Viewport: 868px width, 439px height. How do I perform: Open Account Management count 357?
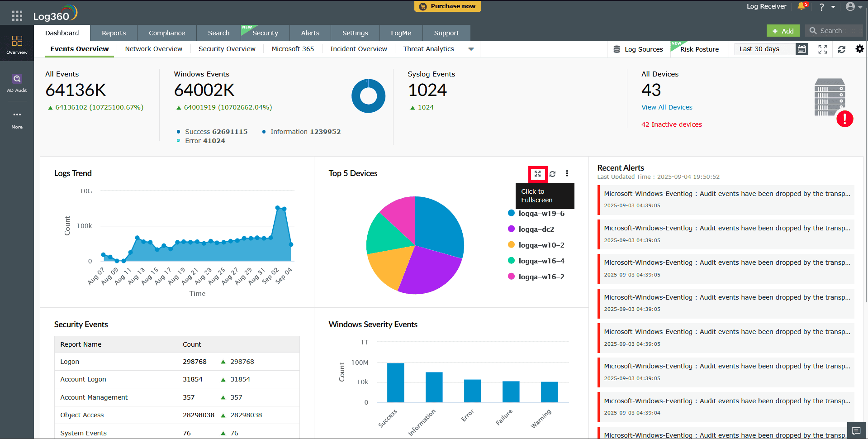pos(189,397)
